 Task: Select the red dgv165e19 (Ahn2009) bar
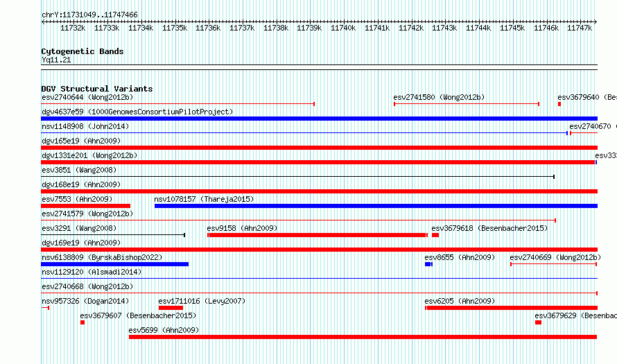coord(319,148)
